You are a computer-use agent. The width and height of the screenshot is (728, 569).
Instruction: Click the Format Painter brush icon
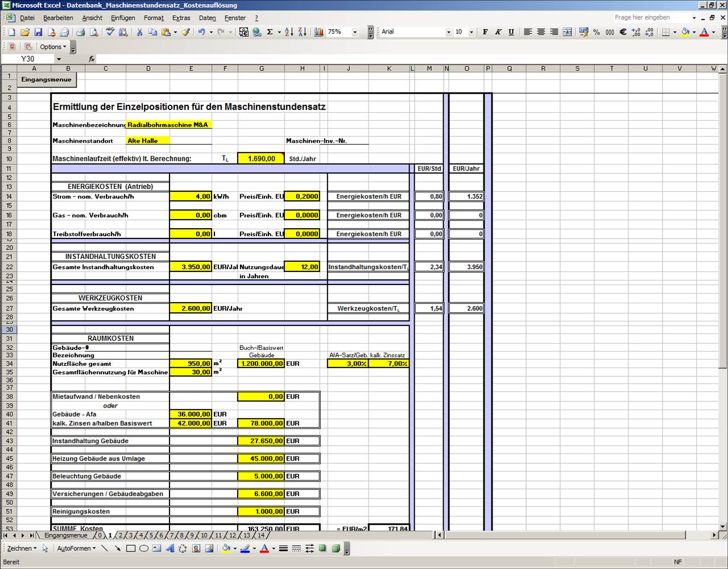186,32
